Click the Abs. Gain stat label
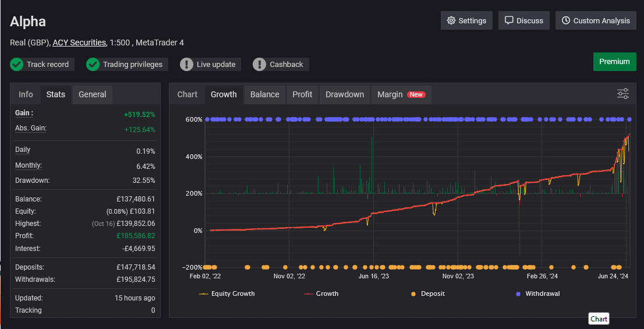The width and height of the screenshot is (644, 329). 31,128
